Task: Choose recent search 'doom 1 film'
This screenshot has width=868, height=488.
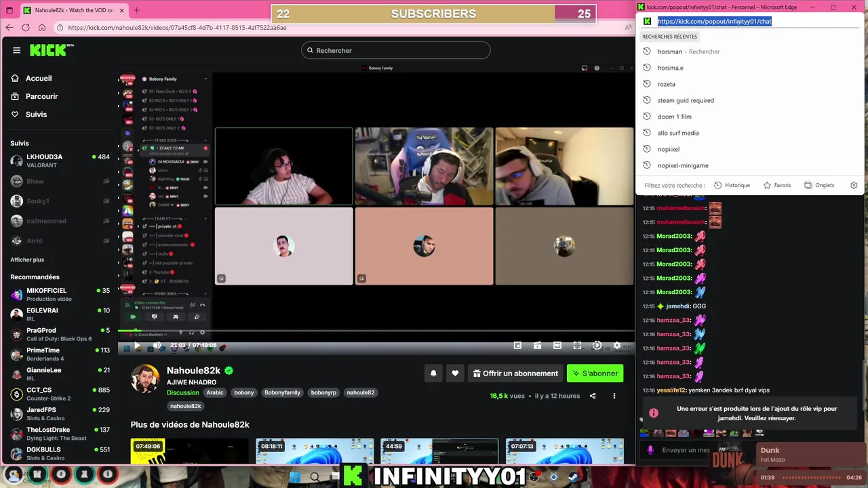Action: pos(750,117)
